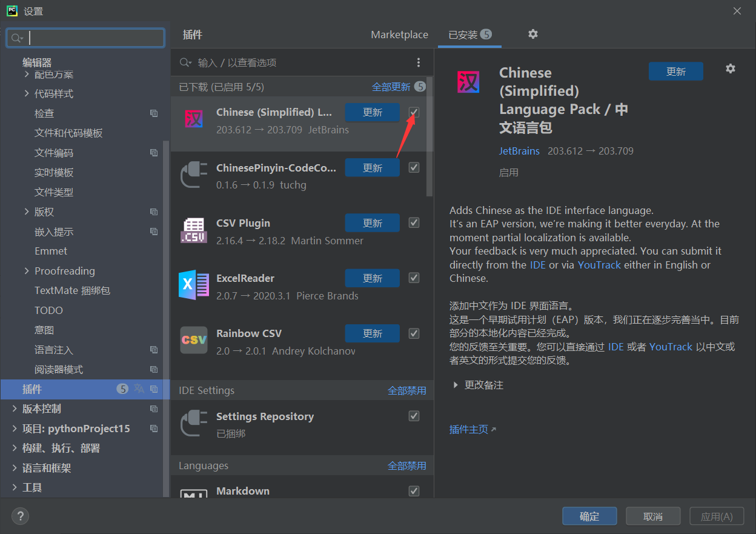Expand the 更改备注 disclosure triangle
Image resolution: width=756 pixels, height=534 pixels.
click(x=456, y=385)
